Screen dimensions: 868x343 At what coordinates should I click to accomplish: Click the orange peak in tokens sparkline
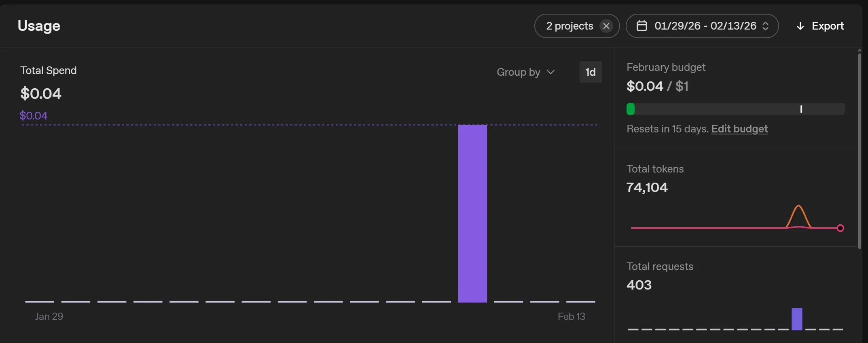coord(798,207)
